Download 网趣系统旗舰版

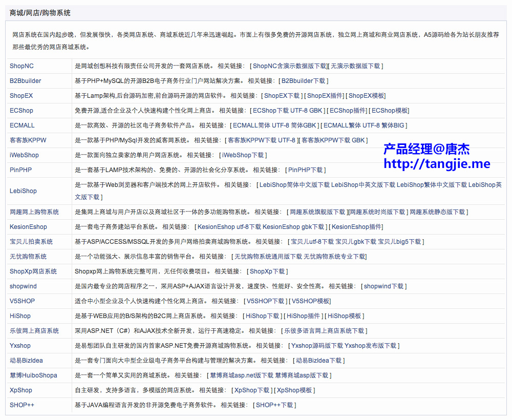click(x=317, y=212)
